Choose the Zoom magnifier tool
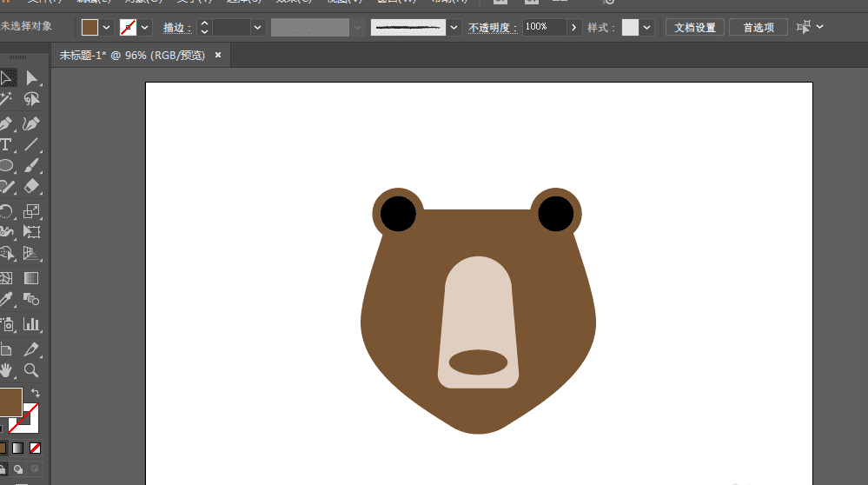 (x=32, y=370)
